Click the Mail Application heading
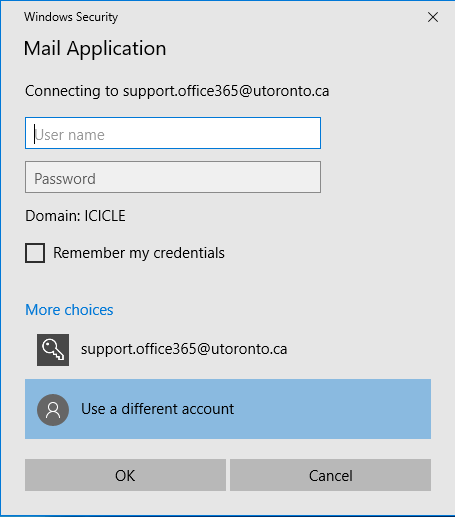The height and width of the screenshot is (517, 455). point(95,49)
